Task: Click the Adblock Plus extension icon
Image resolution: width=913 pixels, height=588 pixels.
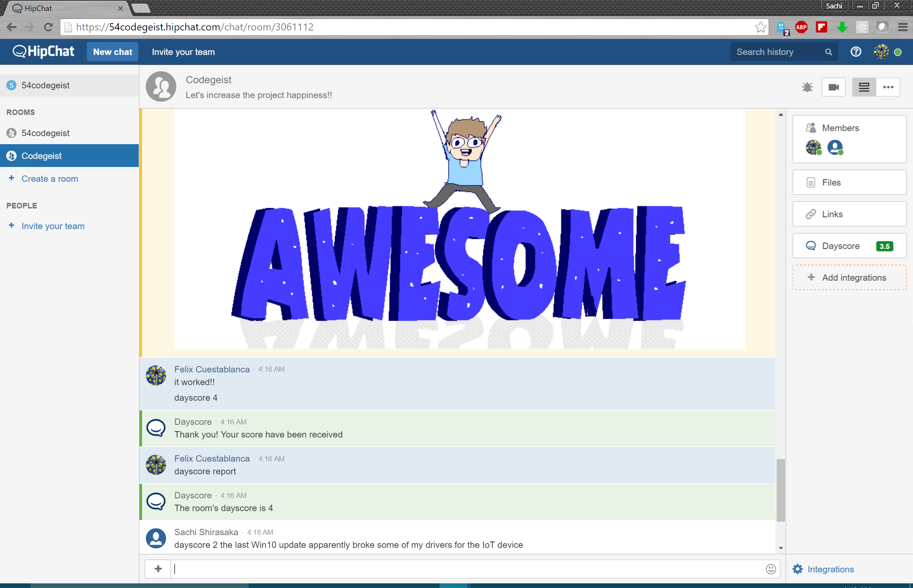Action: click(801, 27)
